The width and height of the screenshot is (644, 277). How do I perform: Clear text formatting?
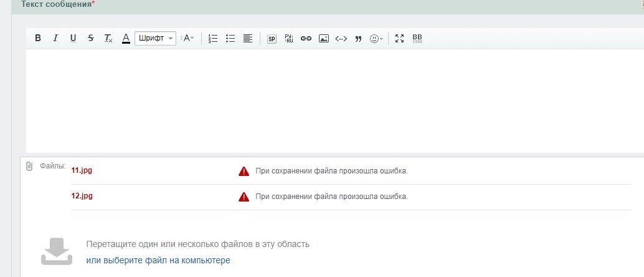tap(108, 38)
